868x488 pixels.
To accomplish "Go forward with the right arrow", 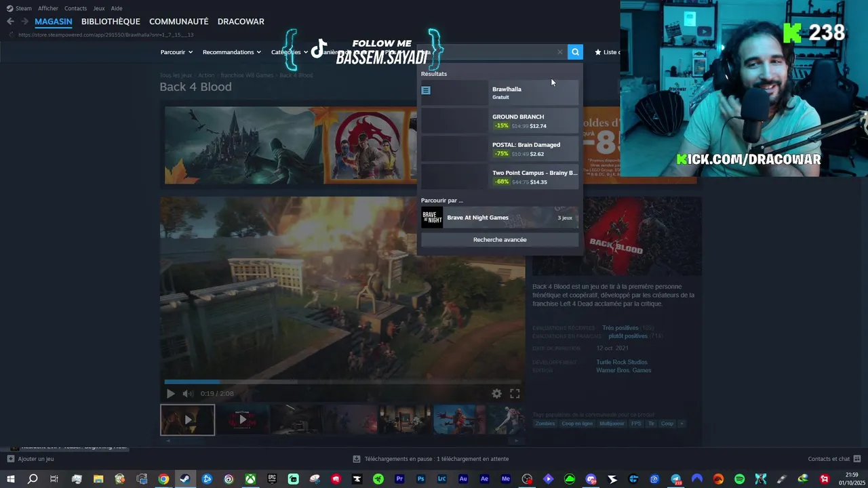I will pyautogui.click(x=24, y=22).
